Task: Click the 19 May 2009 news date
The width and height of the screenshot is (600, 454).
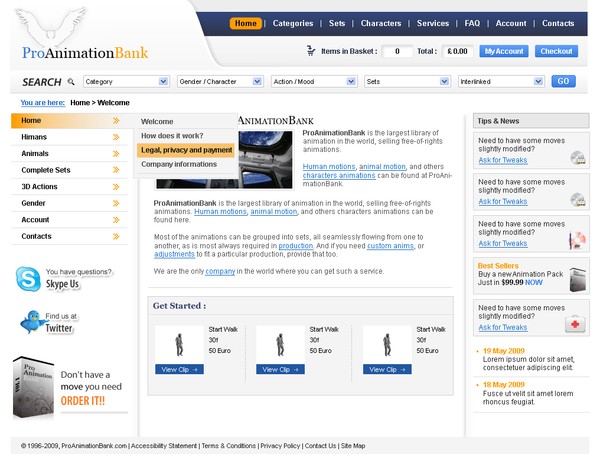Action: pyautogui.click(x=504, y=351)
